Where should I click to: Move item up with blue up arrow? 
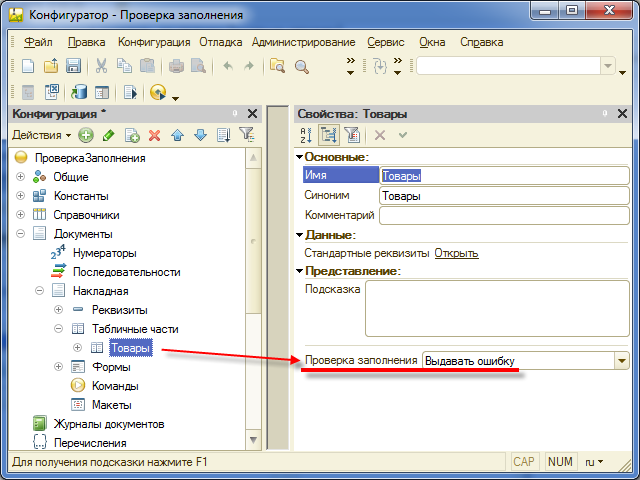click(177, 135)
